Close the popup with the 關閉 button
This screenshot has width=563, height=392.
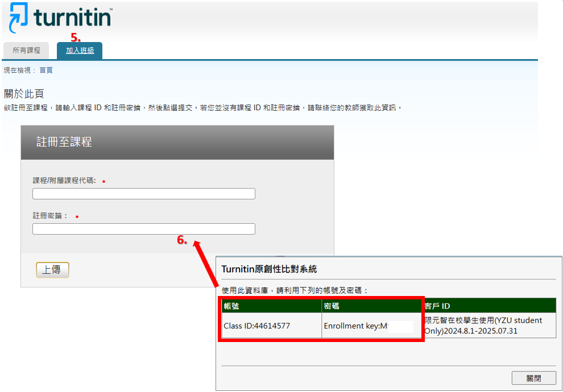pos(533,378)
